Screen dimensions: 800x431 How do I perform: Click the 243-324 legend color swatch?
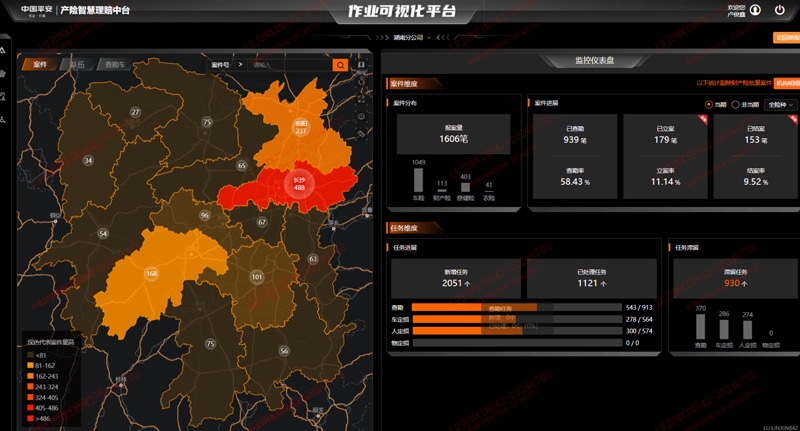[30, 387]
